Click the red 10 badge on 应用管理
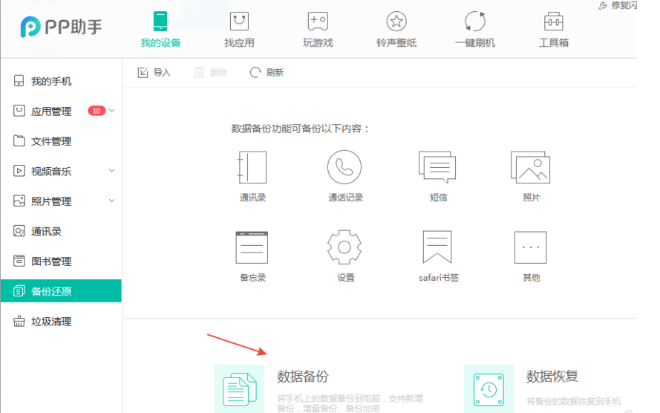Image resolution: width=660 pixels, height=413 pixels. click(96, 111)
